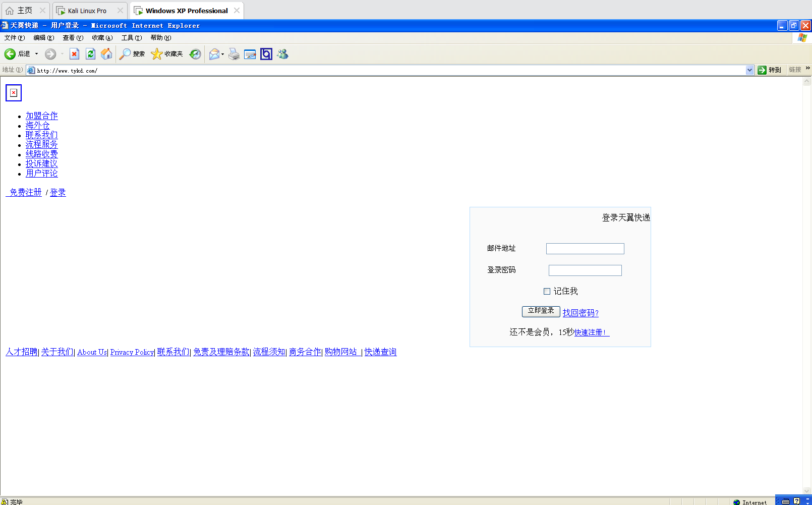Open the 查看(V) menu

tap(73, 38)
